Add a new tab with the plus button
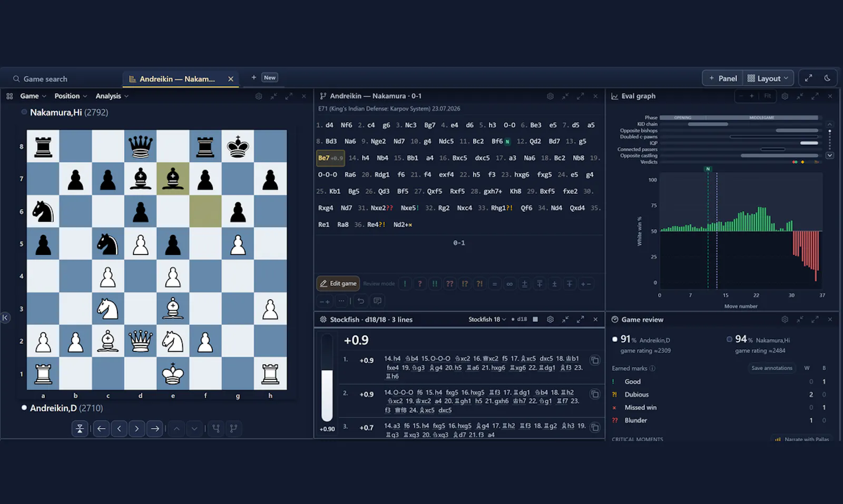843x504 pixels. (x=254, y=77)
